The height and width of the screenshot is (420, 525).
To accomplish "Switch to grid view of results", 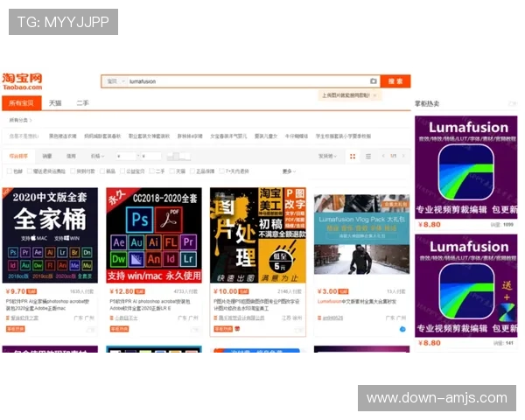I will [x=353, y=156].
